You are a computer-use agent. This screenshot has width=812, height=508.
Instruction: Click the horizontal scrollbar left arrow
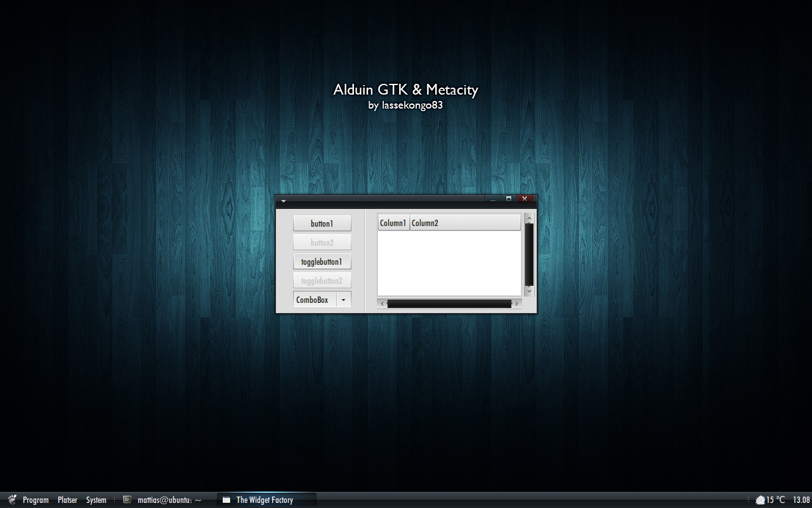(382, 304)
